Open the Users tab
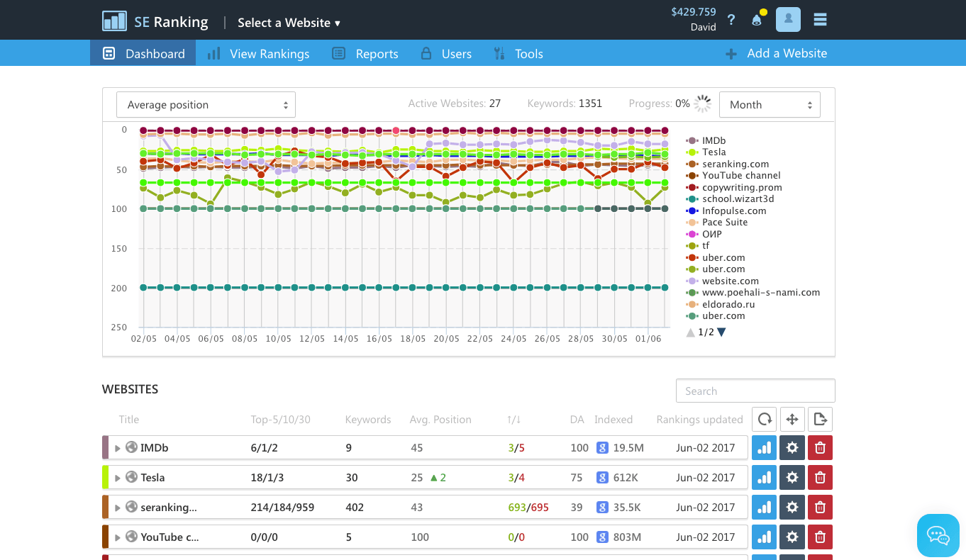The width and height of the screenshot is (966, 560). (x=446, y=53)
